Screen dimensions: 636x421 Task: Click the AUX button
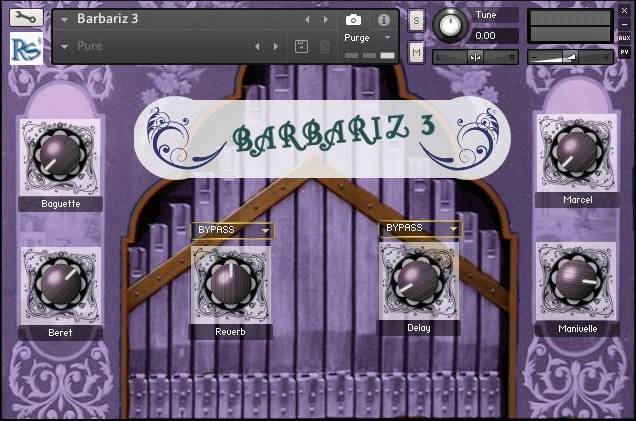pyautogui.click(x=624, y=37)
